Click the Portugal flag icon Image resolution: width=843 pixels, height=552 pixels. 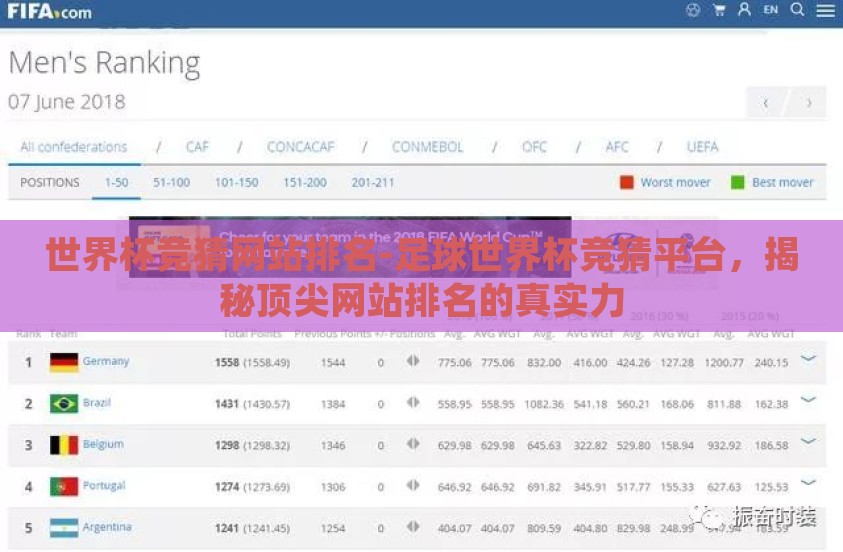click(x=64, y=486)
